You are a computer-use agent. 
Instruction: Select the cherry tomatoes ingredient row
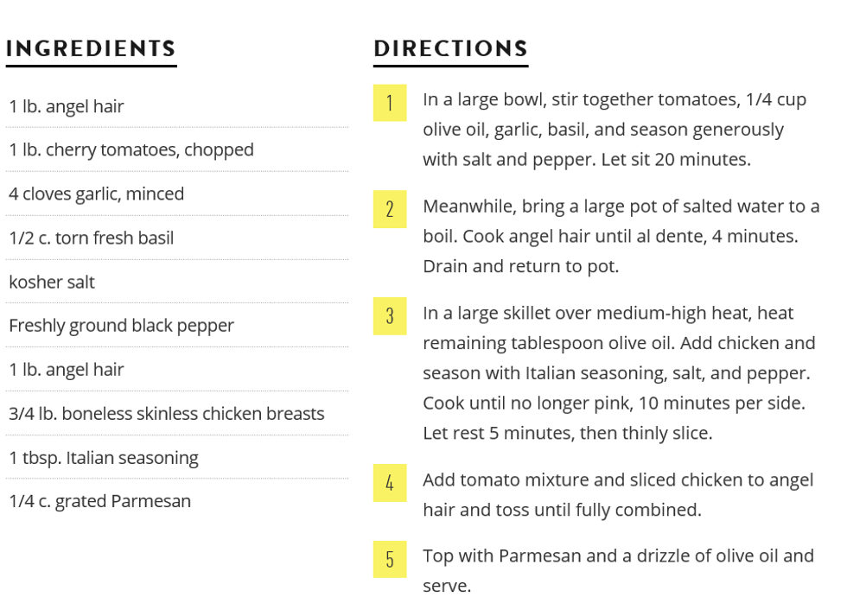pos(131,149)
